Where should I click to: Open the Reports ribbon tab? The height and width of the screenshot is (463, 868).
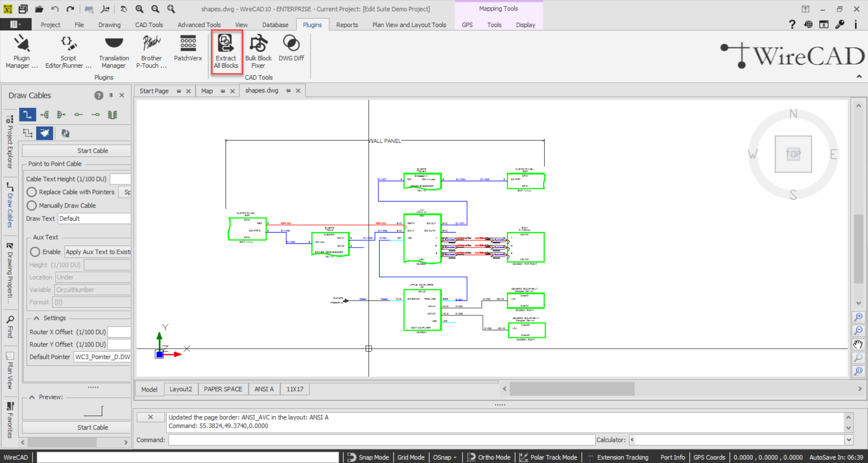[x=347, y=25]
